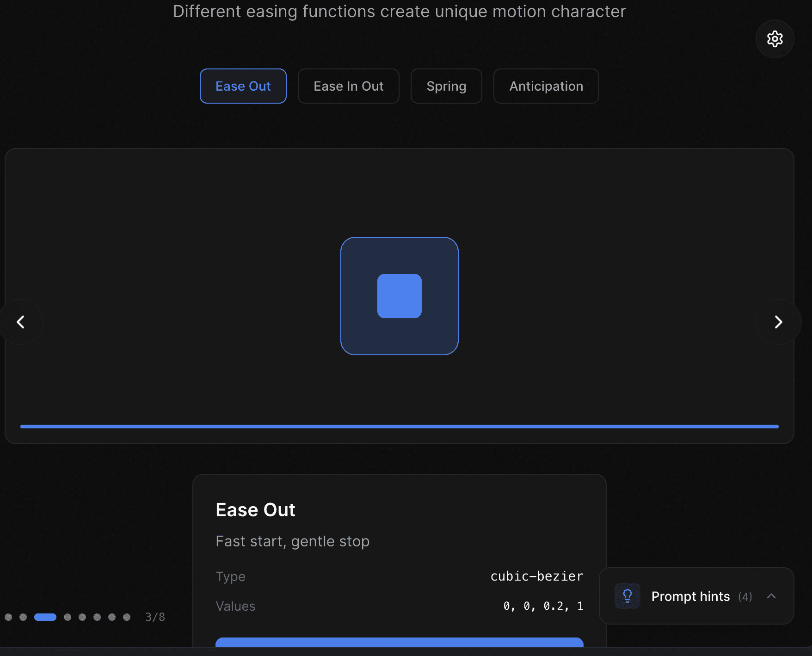The width and height of the screenshot is (812, 656).
Task: Open the Anticipation easing tab
Action: click(546, 86)
